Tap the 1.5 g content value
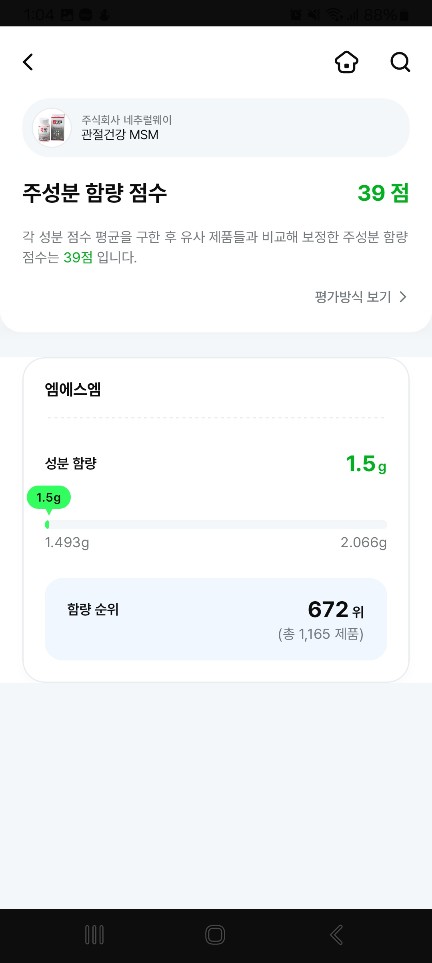Viewport: 432px width, 963px height. pos(366,464)
